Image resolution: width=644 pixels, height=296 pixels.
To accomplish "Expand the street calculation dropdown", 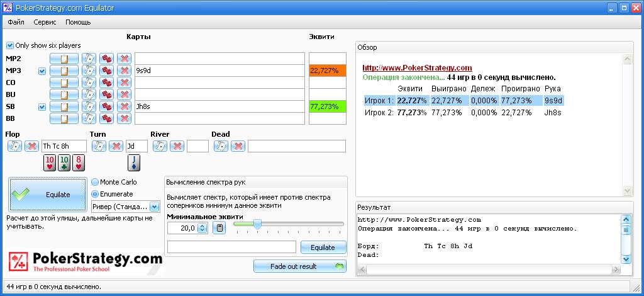I will [154, 207].
